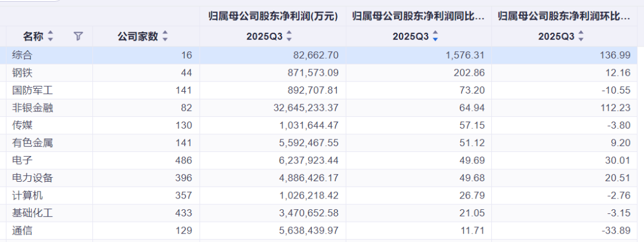Click the quarter-on-quarter value 12.16
644x242 pixels.
click(620, 73)
